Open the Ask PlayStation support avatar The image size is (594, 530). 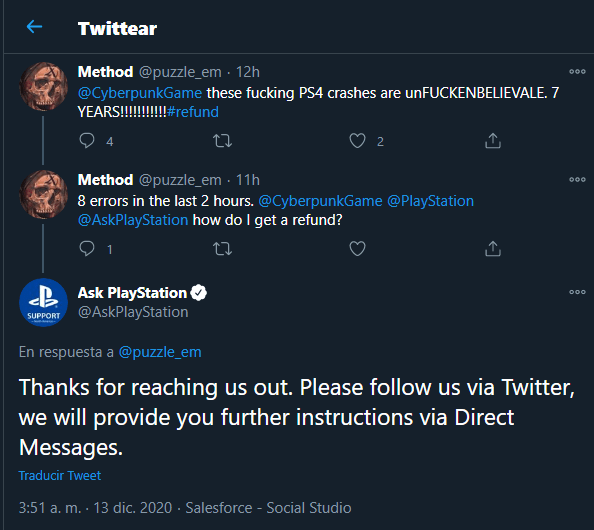[x=44, y=302]
